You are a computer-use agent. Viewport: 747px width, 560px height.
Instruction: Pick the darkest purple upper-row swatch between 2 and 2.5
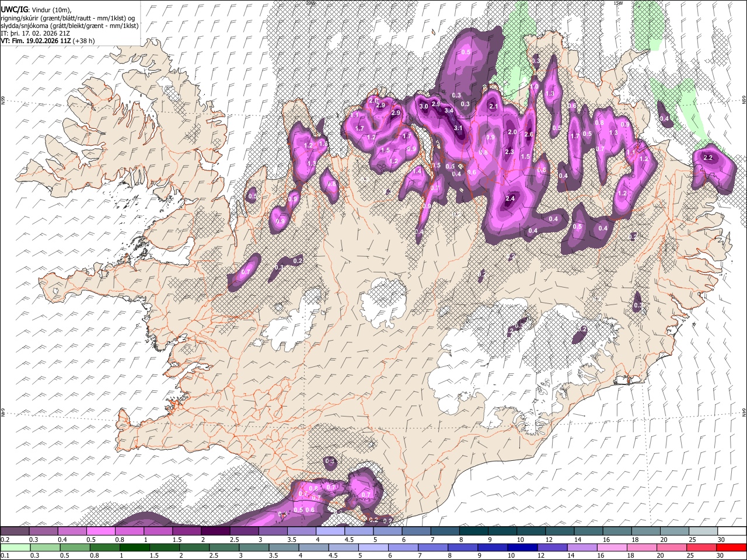(215, 531)
